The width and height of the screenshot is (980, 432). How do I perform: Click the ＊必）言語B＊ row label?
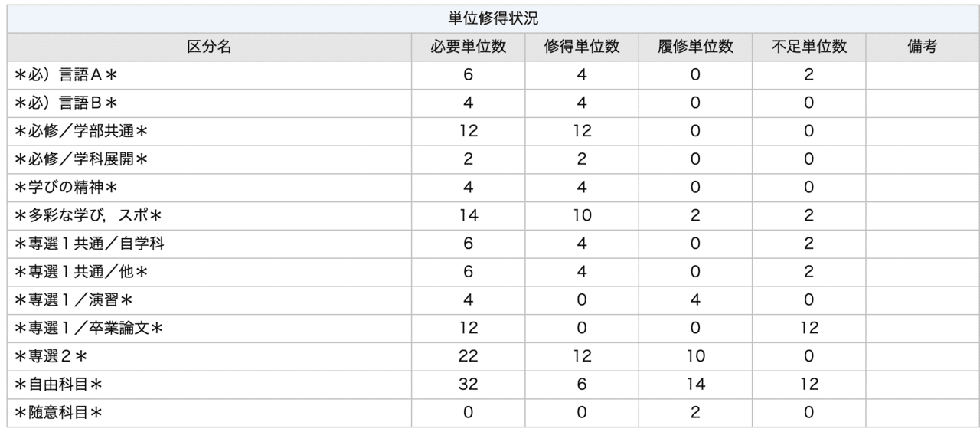tap(65, 103)
